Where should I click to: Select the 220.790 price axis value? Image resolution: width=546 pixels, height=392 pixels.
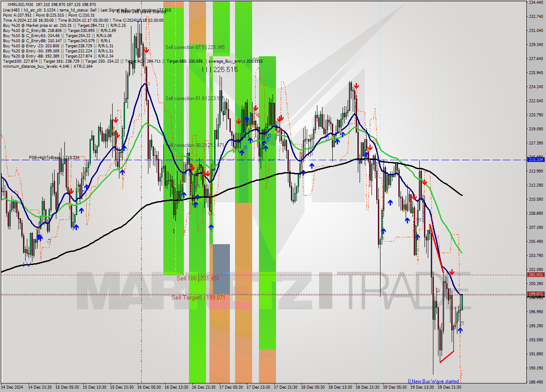coord(536,115)
